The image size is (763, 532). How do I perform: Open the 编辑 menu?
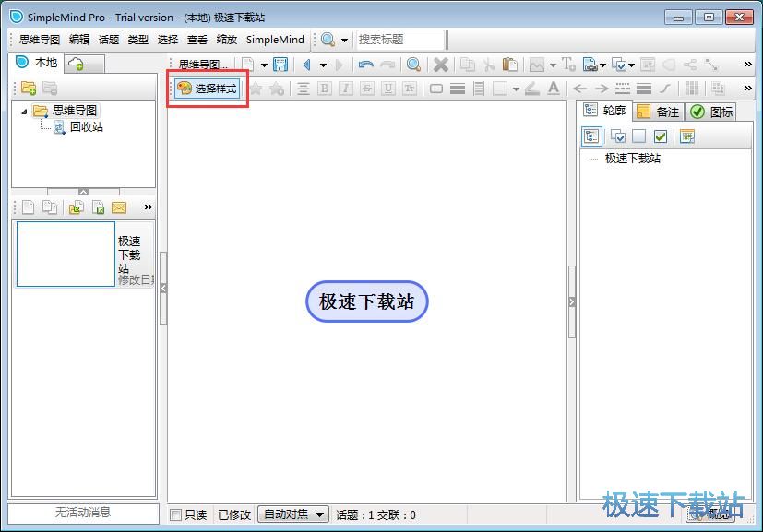(79, 40)
